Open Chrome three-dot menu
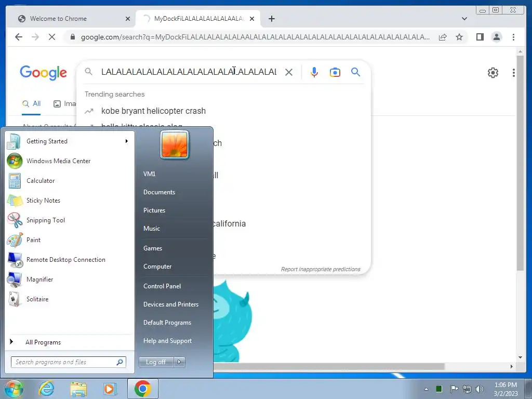The width and height of the screenshot is (532, 399). pos(513,37)
